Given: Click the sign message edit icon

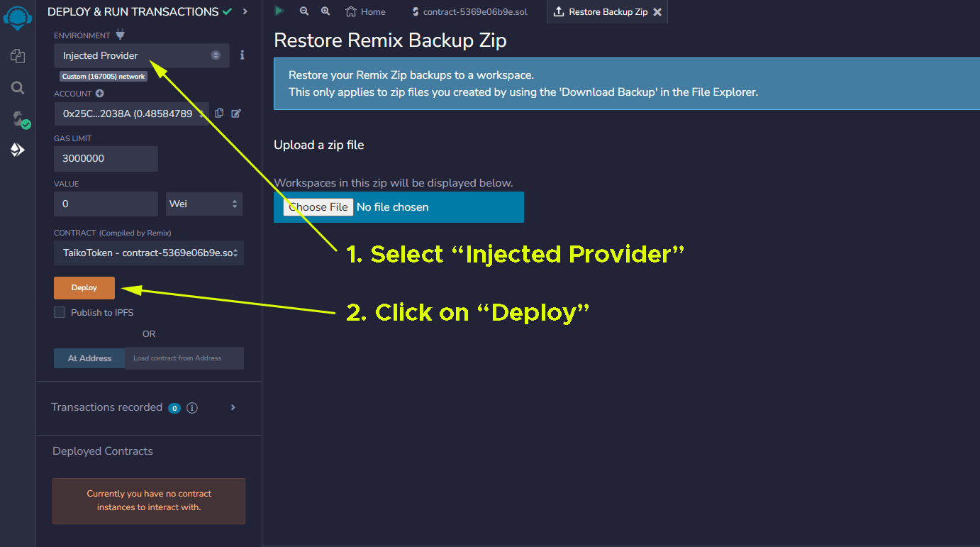Looking at the screenshot, I should tap(236, 113).
